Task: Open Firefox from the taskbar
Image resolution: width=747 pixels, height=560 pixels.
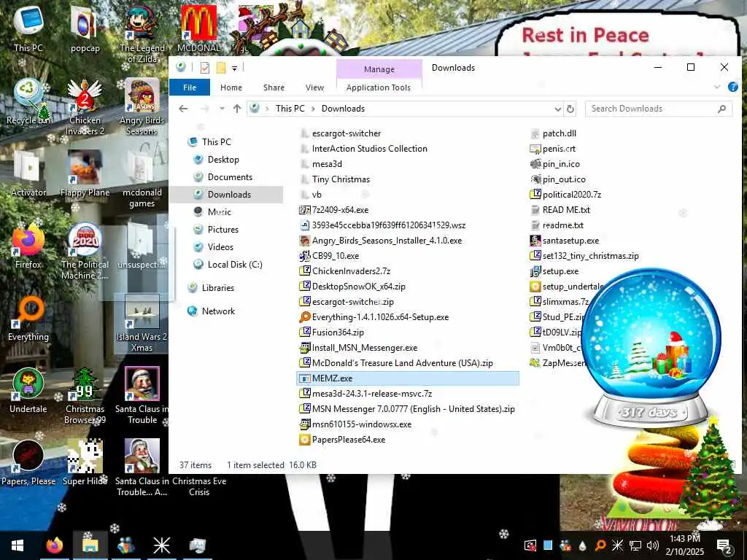Action: (x=54, y=545)
